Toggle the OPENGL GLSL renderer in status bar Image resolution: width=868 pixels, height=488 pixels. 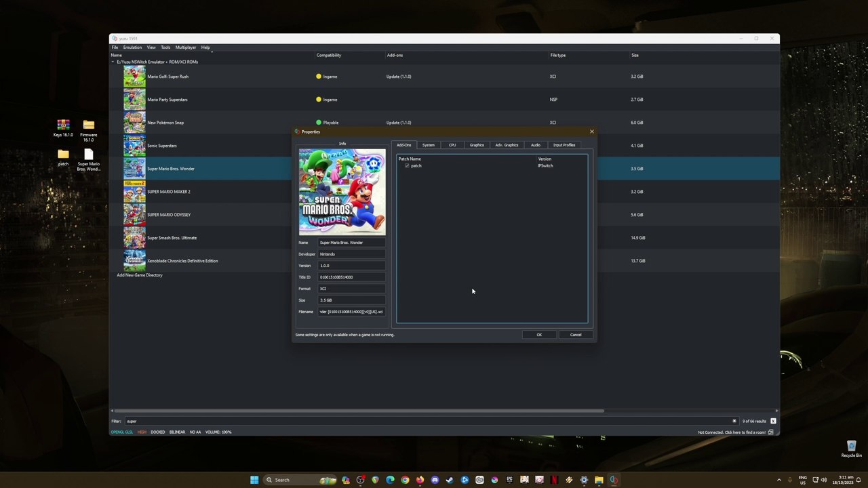click(122, 432)
